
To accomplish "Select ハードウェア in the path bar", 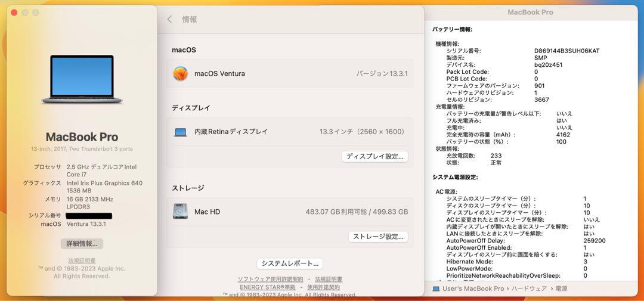I will (x=530, y=288).
